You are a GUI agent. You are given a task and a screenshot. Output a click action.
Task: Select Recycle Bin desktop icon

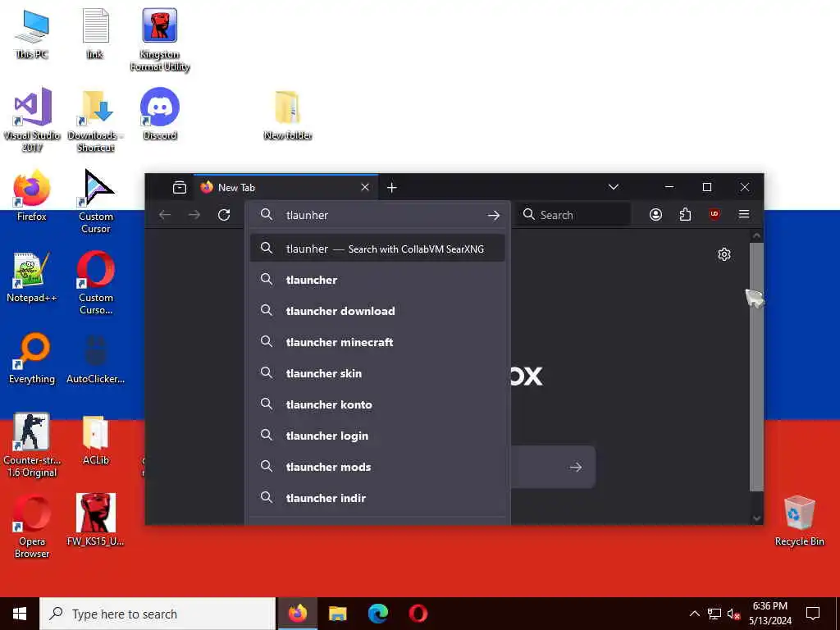click(x=799, y=521)
